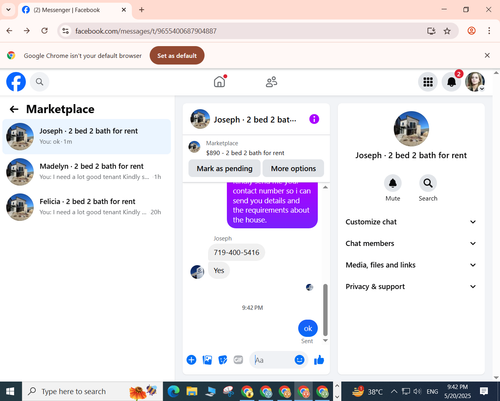Dismiss default browser notification bar
Viewport: 500px width, 401px height.
(x=487, y=55)
